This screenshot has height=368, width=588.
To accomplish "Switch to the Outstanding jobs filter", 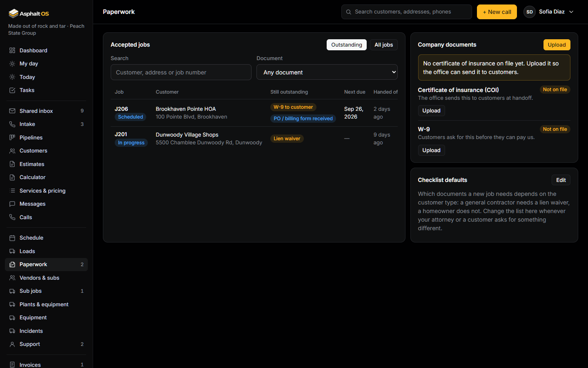I will (x=347, y=45).
